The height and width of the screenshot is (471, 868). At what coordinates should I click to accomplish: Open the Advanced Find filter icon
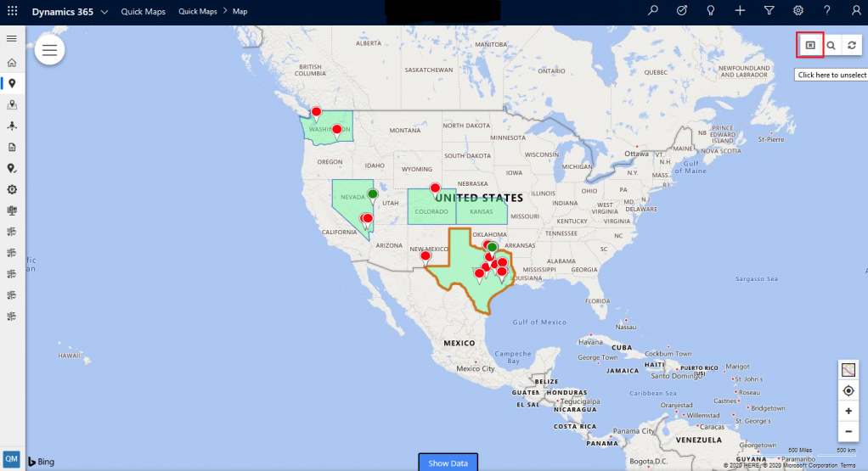[769, 10]
